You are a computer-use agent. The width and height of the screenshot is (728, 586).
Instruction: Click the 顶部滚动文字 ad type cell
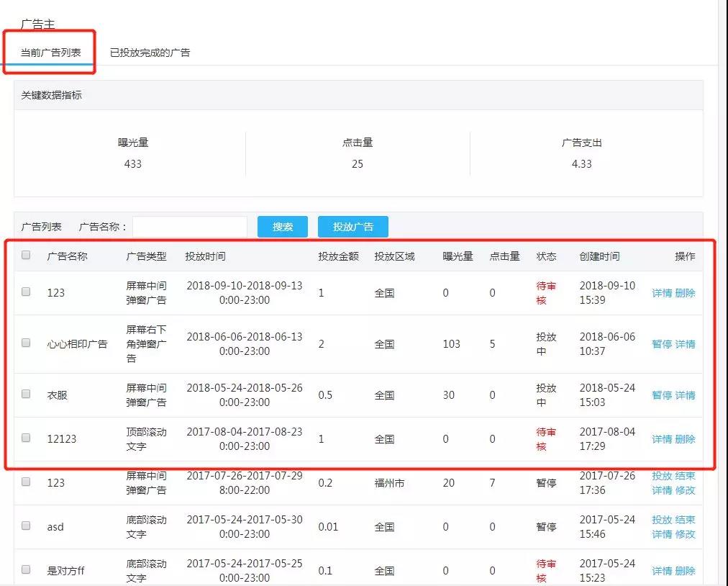pos(146,439)
